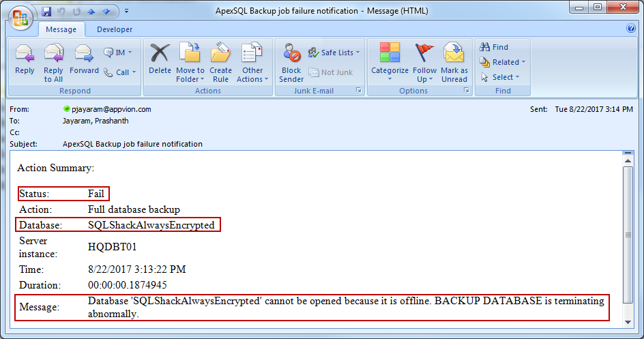Delete the message
The image size is (644, 339).
(160, 59)
